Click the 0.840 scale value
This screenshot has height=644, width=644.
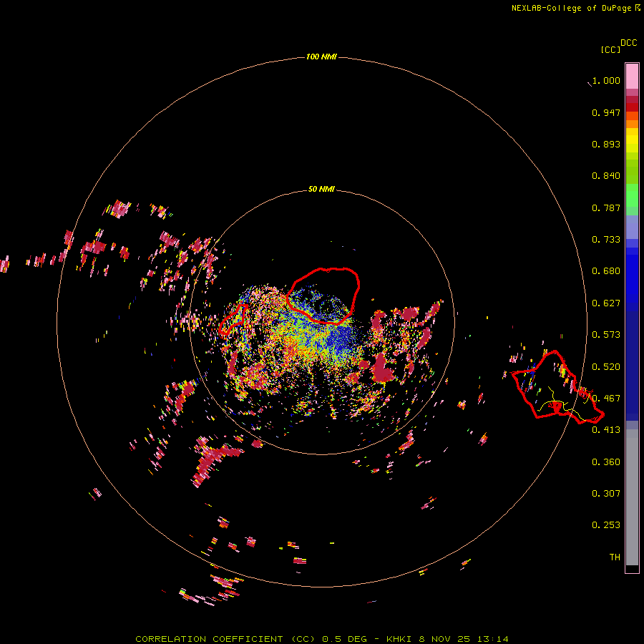[x=606, y=176]
